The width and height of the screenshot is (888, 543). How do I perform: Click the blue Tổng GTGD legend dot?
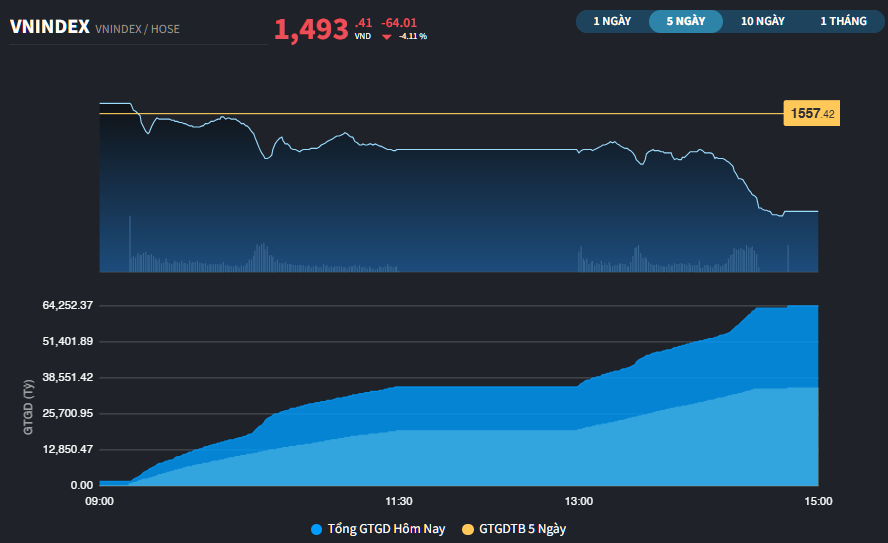[x=317, y=529]
